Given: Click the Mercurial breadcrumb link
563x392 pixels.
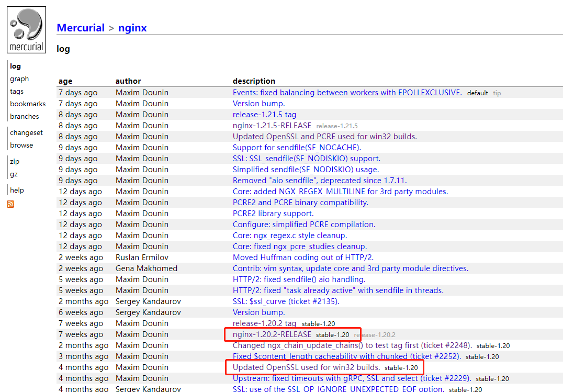Looking at the screenshot, I should tap(81, 28).
